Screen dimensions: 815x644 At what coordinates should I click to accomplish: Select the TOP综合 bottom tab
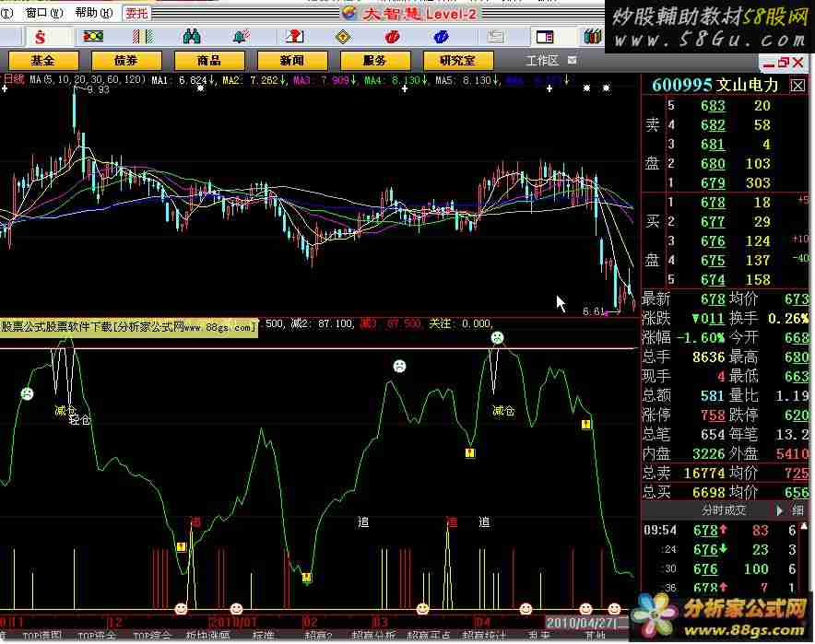[152, 636]
